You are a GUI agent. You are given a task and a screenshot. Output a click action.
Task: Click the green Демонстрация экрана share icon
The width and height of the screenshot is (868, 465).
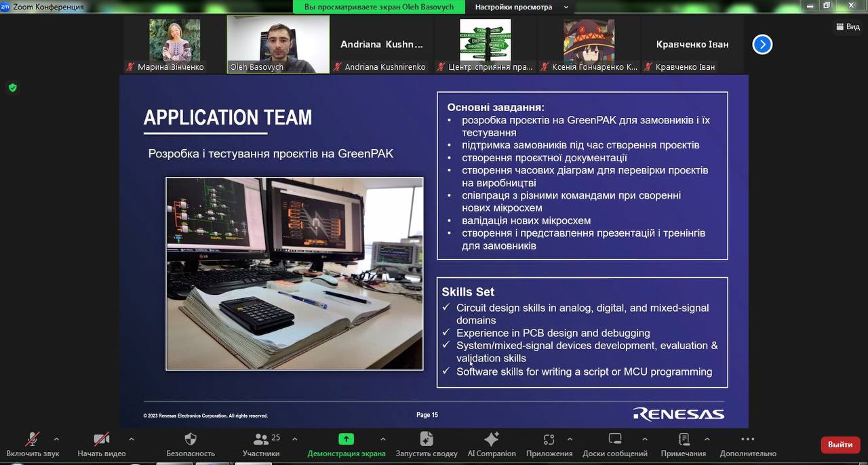pos(346,439)
